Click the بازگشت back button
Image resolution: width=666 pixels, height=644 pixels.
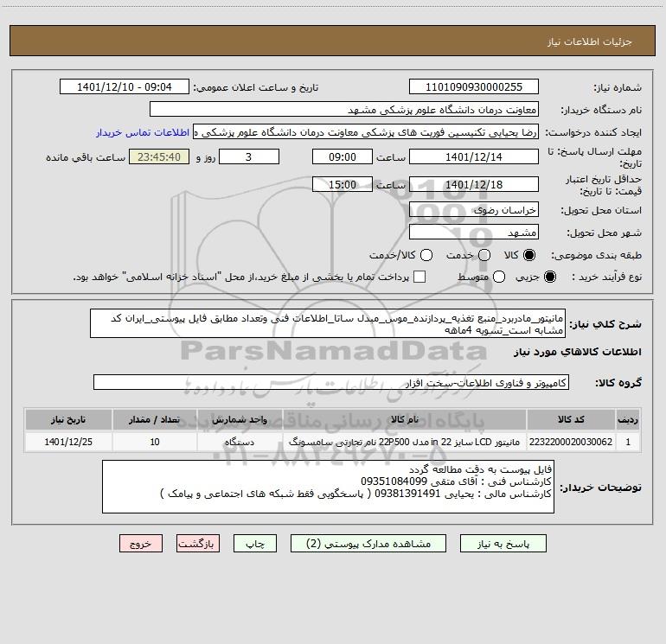pos(198,544)
